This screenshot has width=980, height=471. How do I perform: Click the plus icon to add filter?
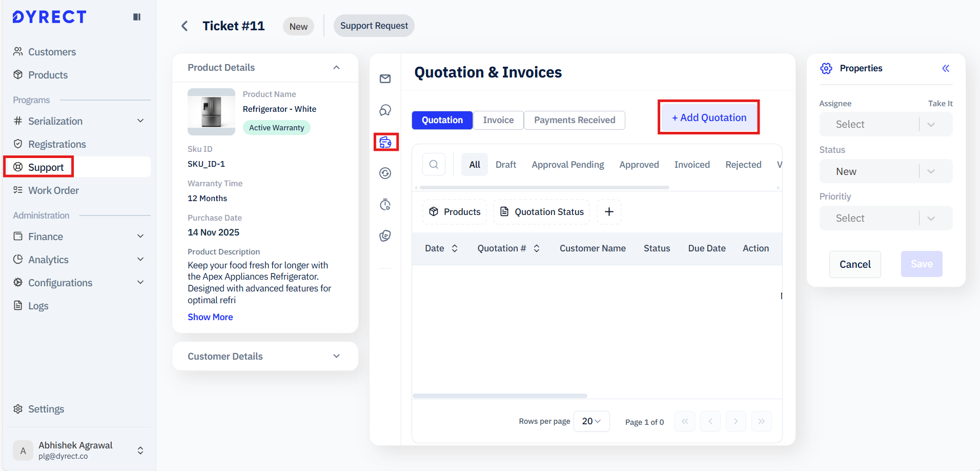click(x=609, y=212)
